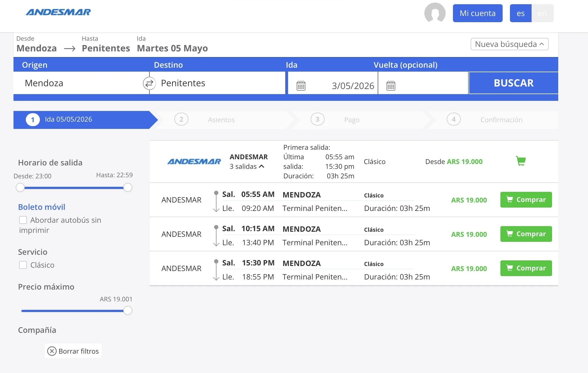Swap origin and destination arrows icon
The width and height of the screenshot is (588, 373).
(x=149, y=83)
